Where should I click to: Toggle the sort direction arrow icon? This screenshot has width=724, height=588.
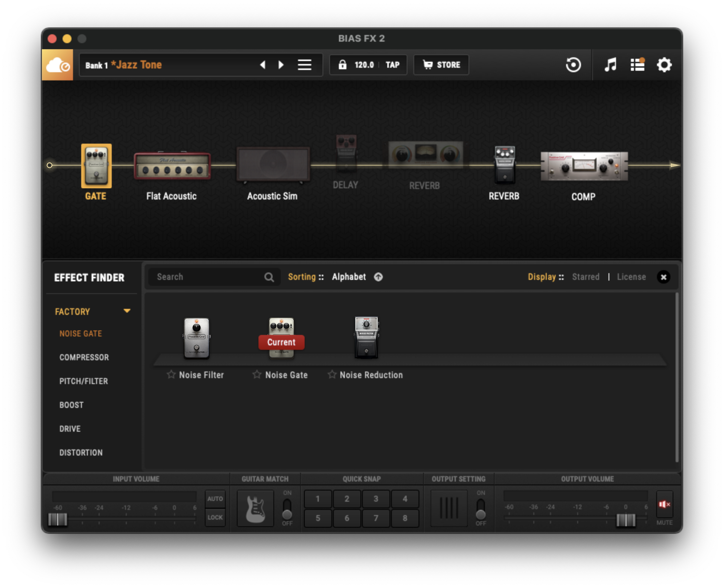click(x=378, y=277)
